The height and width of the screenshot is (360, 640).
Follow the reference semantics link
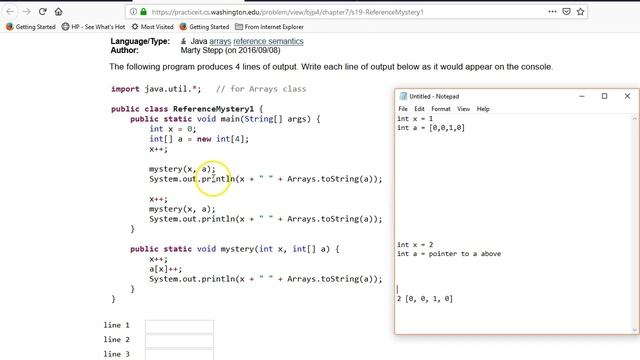[x=268, y=41]
